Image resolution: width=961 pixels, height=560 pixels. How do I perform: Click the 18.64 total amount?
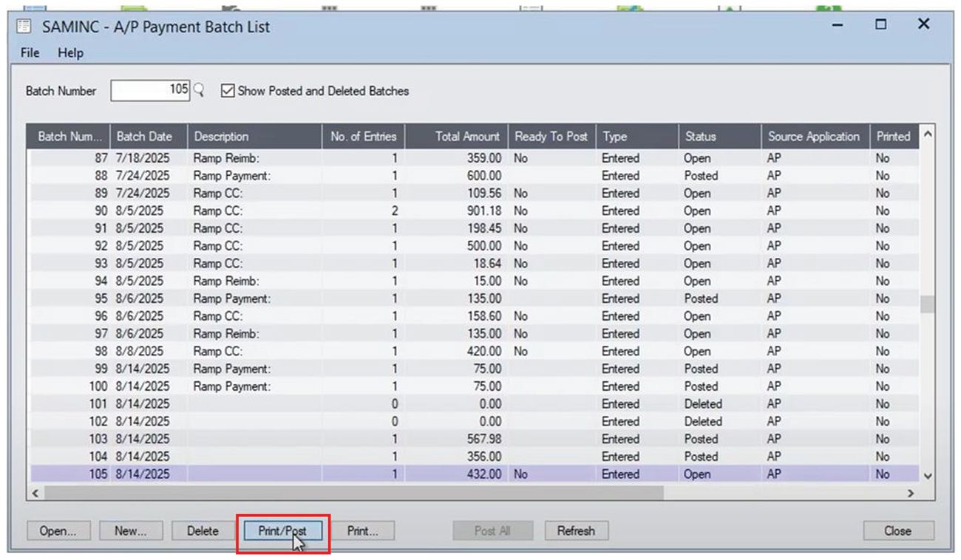(488, 264)
